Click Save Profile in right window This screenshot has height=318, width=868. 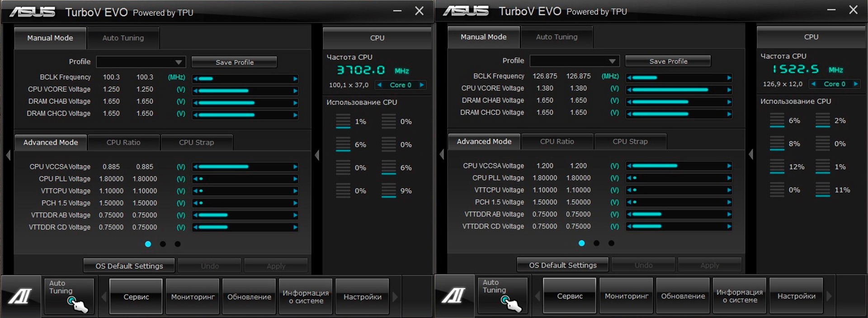[668, 61]
